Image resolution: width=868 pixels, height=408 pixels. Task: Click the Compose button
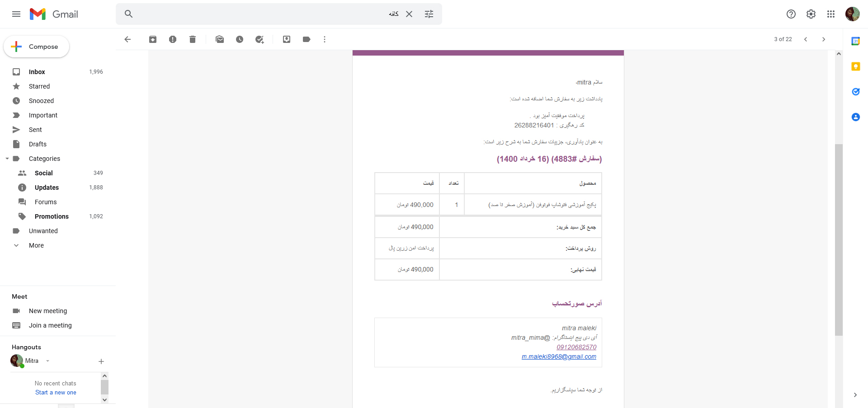coord(37,47)
